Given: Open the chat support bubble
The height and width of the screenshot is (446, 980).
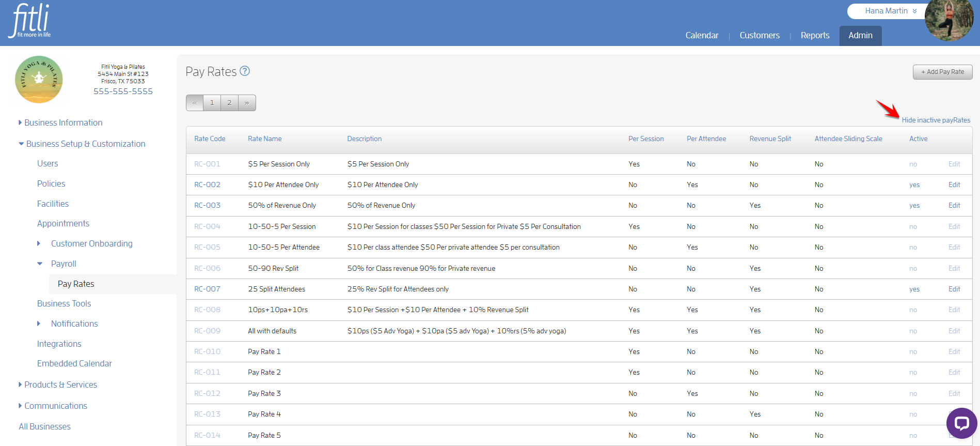Looking at the screenshot, I should [x=961, y=423].
